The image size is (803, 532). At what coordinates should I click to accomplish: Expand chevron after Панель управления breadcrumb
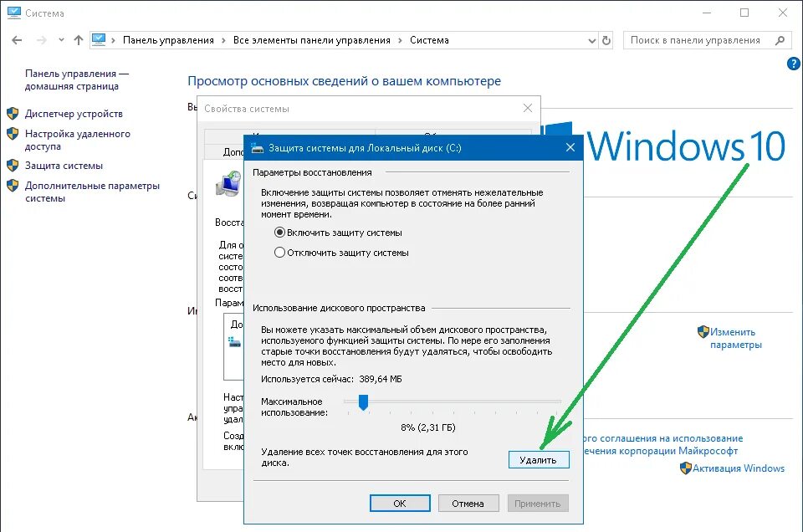(224, 40)
